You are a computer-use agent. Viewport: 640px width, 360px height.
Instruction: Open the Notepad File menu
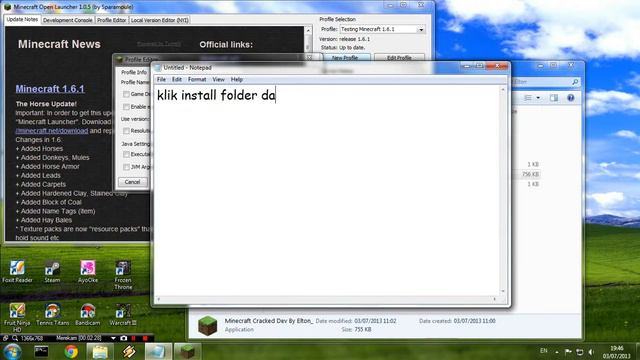(161, 80)
